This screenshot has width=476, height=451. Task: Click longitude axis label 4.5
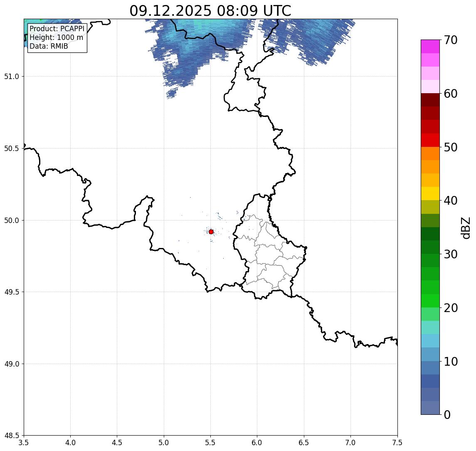[117, 443]
